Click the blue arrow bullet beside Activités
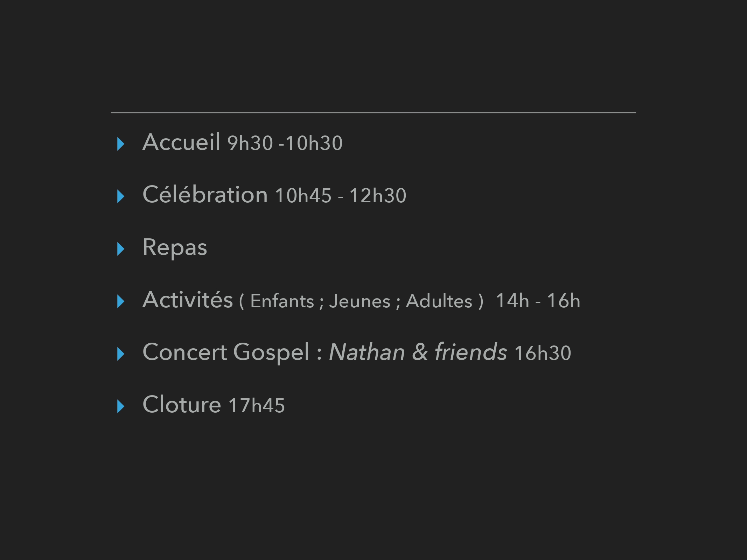747x560 pixels. pyautogui.click(x=121, y=301)
